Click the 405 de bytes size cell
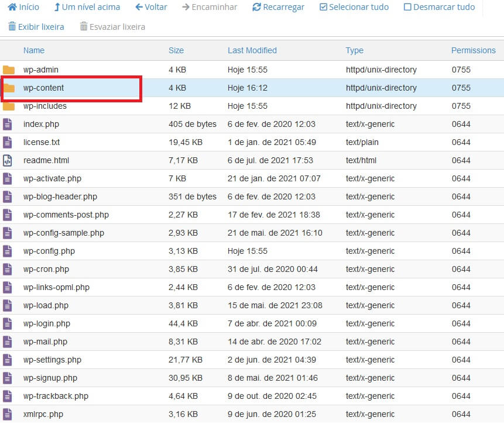This screenshot has height=431, width=504. (193, 124)
